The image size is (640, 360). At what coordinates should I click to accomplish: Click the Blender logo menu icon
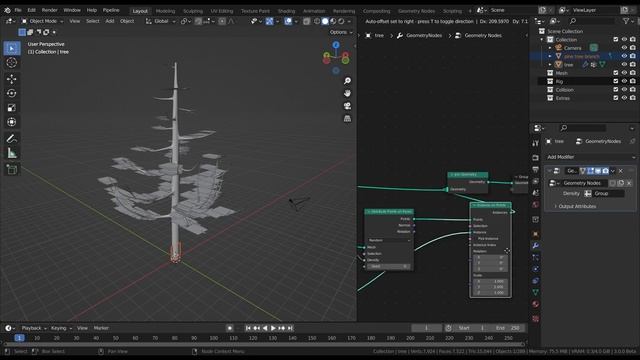pyautogui.click(x=7, y=10)
